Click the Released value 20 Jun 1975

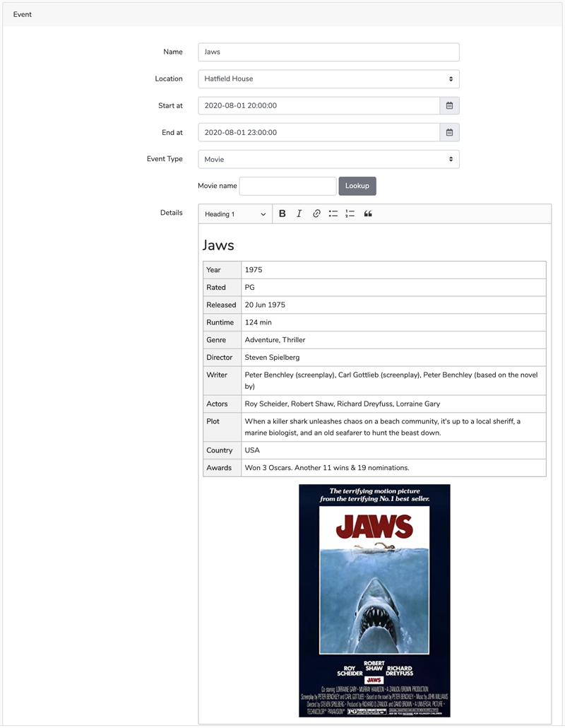265,305
